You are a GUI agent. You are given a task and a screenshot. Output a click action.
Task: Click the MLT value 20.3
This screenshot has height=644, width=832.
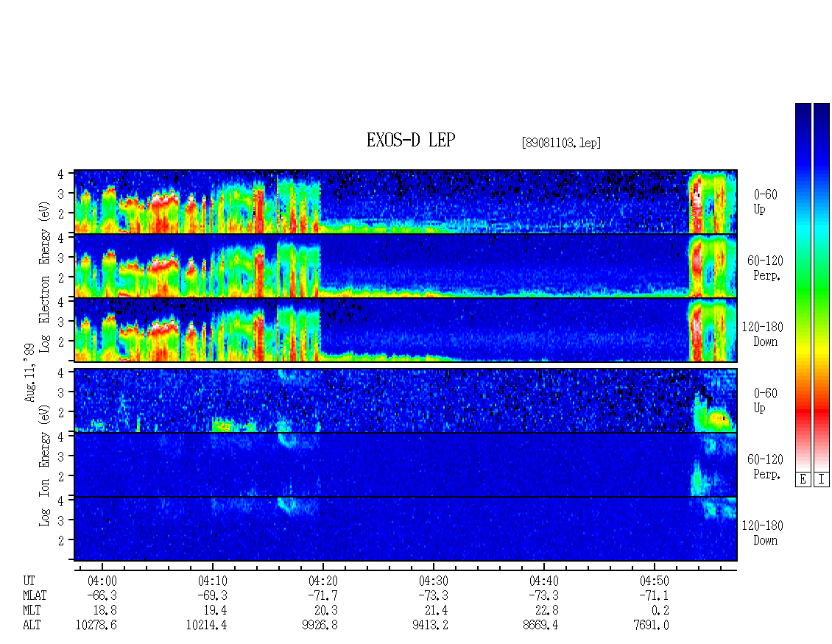click(x=325, y=611)
